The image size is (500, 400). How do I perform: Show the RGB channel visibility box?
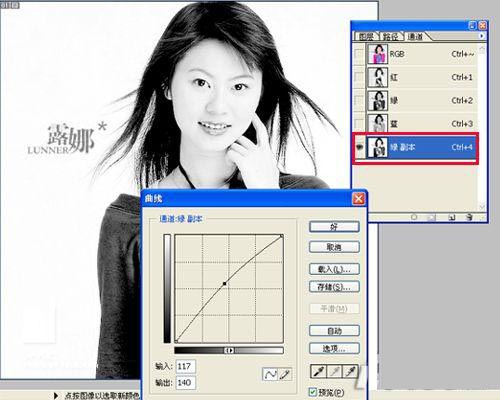tap(360, 54)
